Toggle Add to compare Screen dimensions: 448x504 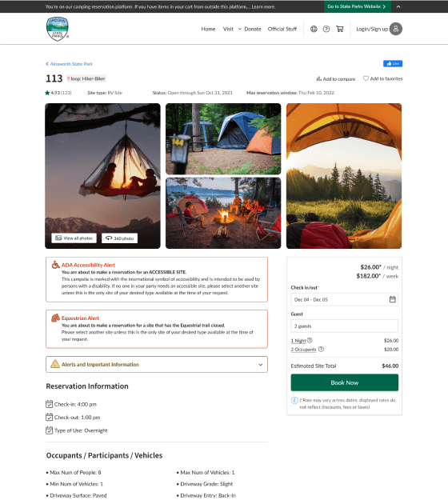[336, 78]
